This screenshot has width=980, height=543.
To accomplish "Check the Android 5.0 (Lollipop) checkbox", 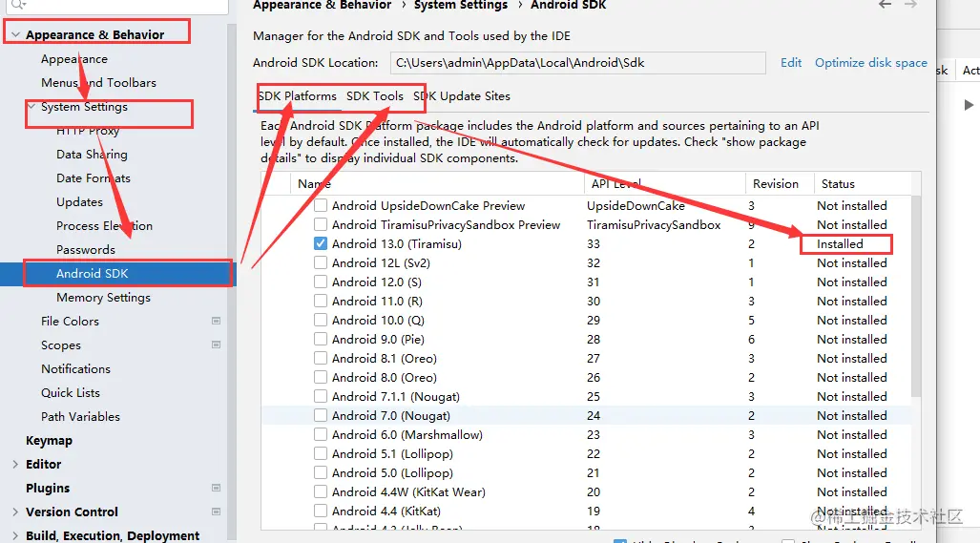I will click(321, 473).
